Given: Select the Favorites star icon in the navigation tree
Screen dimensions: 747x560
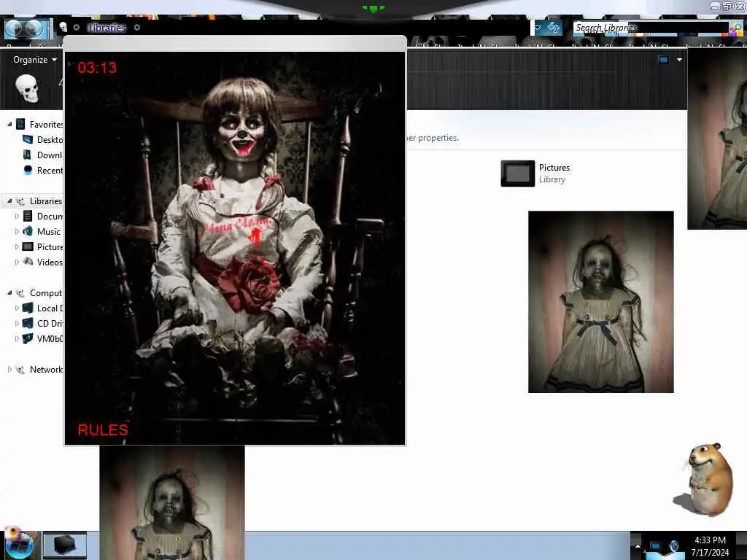Looking at the screenshot, I should pyautogui.click(x=20, y=124).
